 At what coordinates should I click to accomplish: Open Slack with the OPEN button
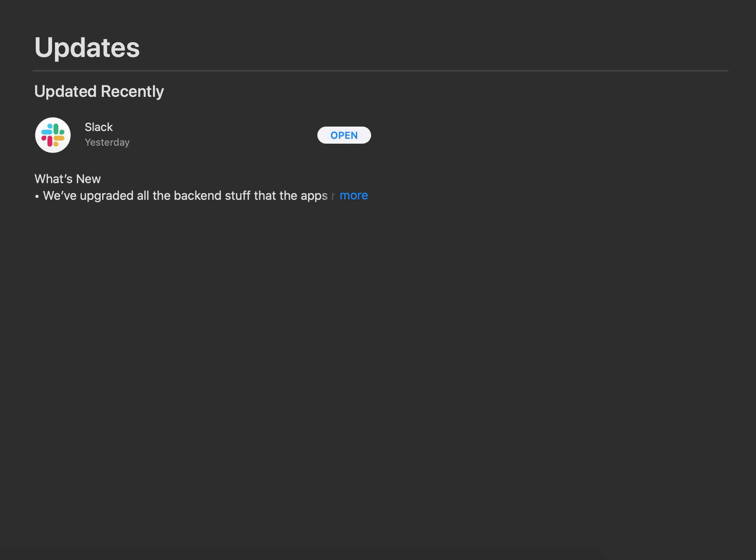point(344,135)
